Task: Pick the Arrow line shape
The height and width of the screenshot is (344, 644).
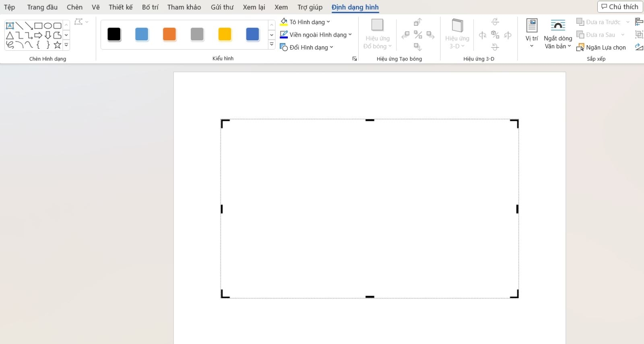Action: [29, 26]
